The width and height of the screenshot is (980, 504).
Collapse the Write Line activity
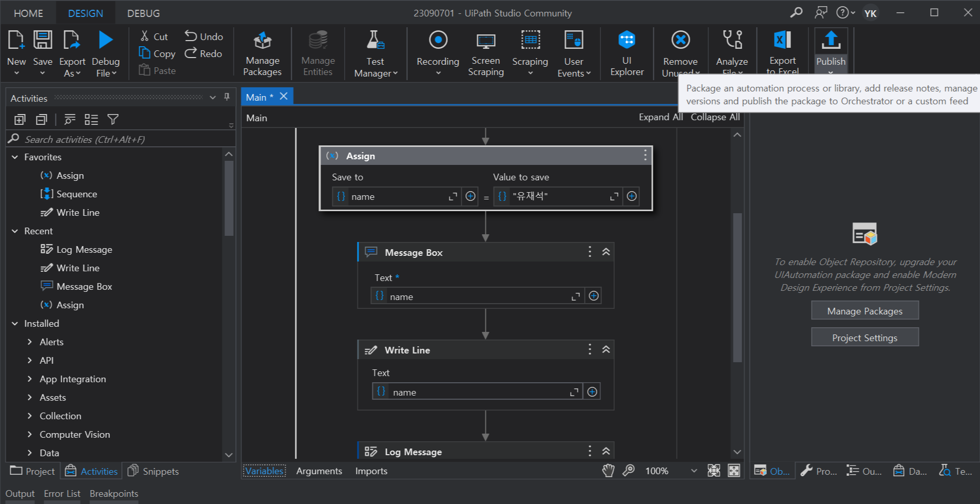tap(606, 349)
